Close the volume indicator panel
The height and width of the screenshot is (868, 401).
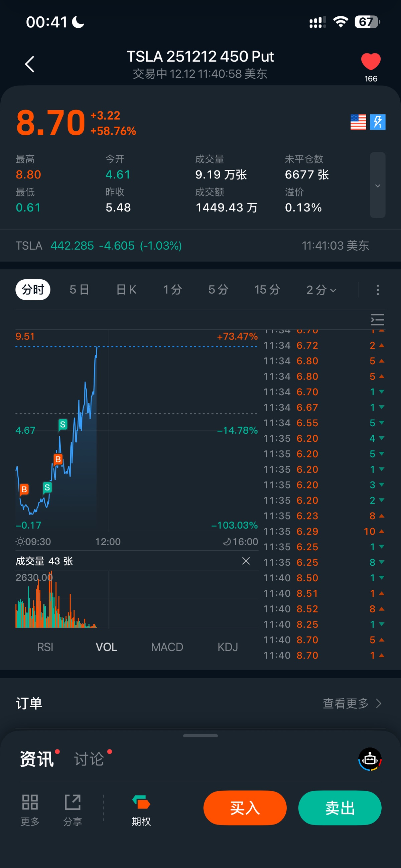[246, 561]
